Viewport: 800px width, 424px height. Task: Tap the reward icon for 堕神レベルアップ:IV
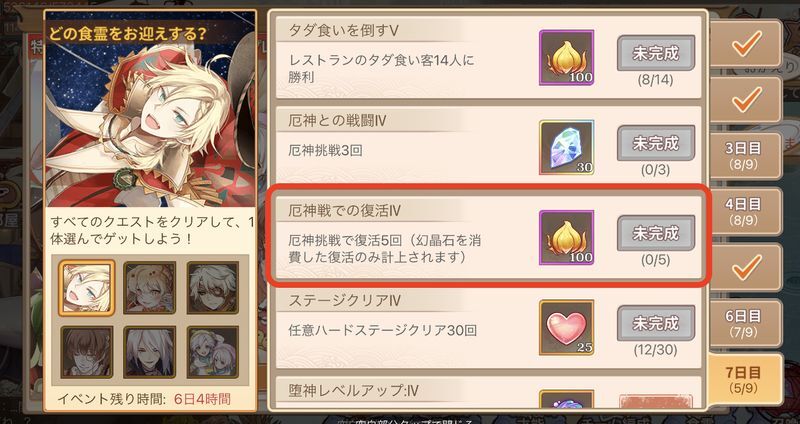(x=566, y=400)
